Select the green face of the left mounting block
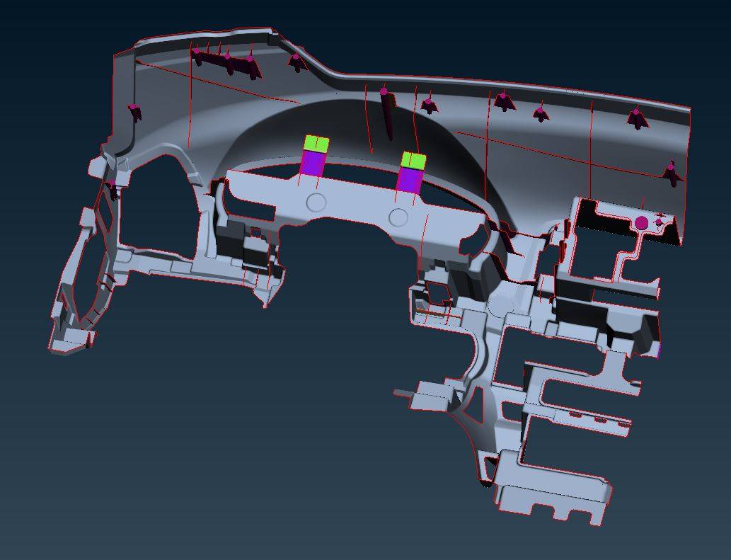Screen dimensions: 731x560 click(316, 142)
